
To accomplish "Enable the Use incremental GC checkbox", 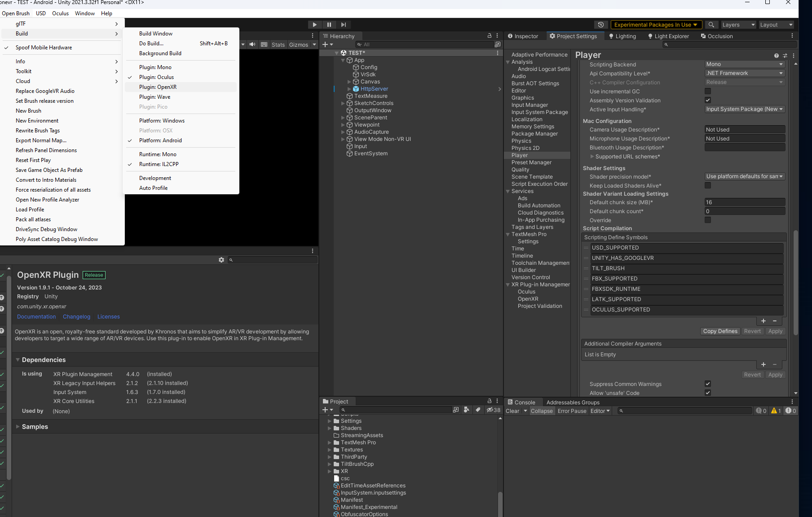I will pos(708,91).
